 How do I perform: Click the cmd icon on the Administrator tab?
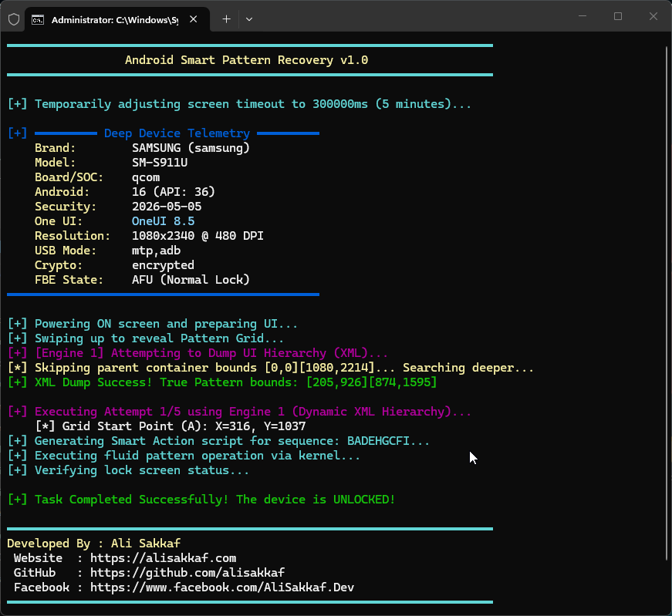pyautogui.click(x=38, y=20)
